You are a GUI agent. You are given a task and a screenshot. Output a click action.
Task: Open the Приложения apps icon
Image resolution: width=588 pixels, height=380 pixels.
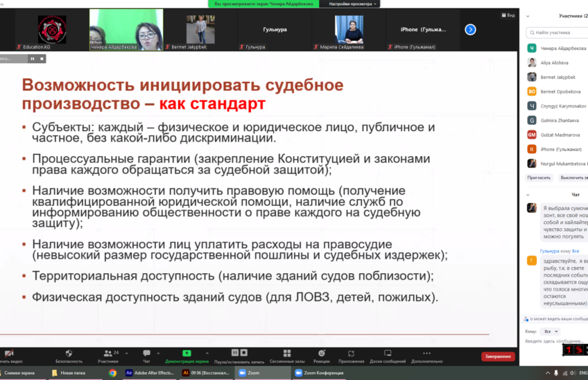pyautogui.click(x=352, y=354)
